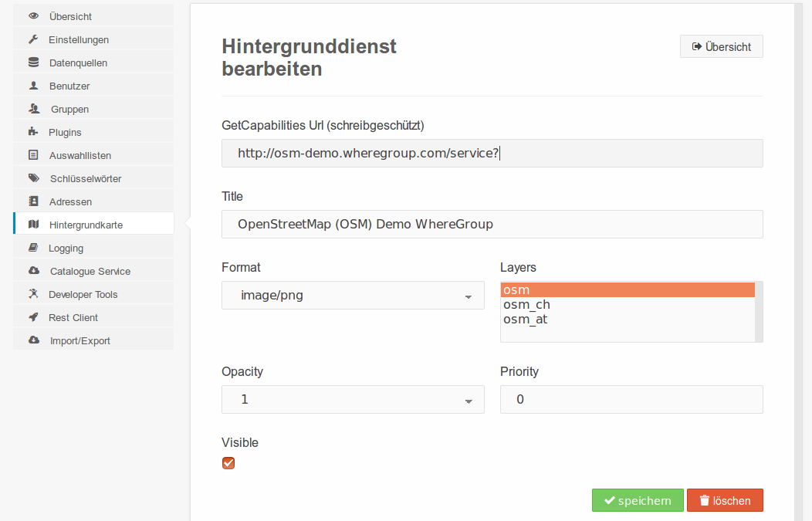Click the puzzle icon for Plugins
The height and width of the screenshot is (521, 812).
click(33, 131)
